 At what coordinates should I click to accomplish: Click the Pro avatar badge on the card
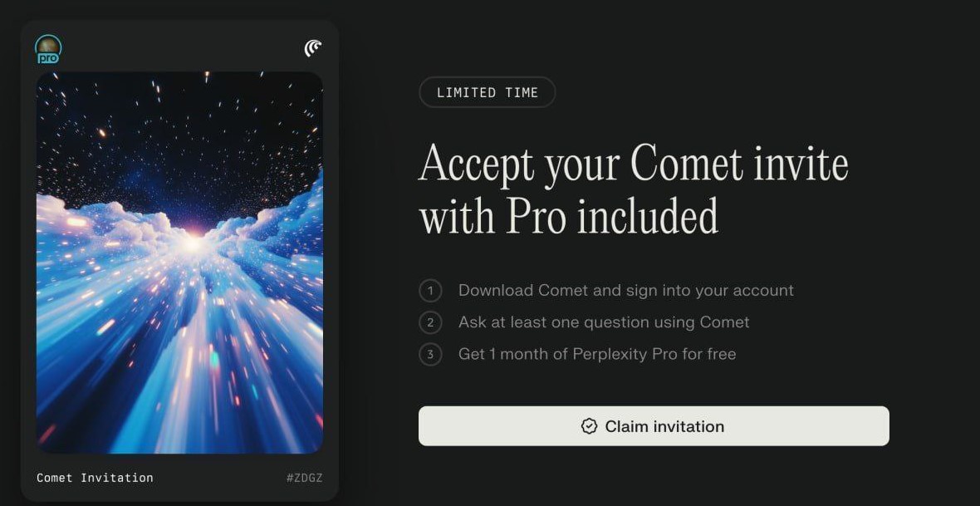click(x=48, y=47)
